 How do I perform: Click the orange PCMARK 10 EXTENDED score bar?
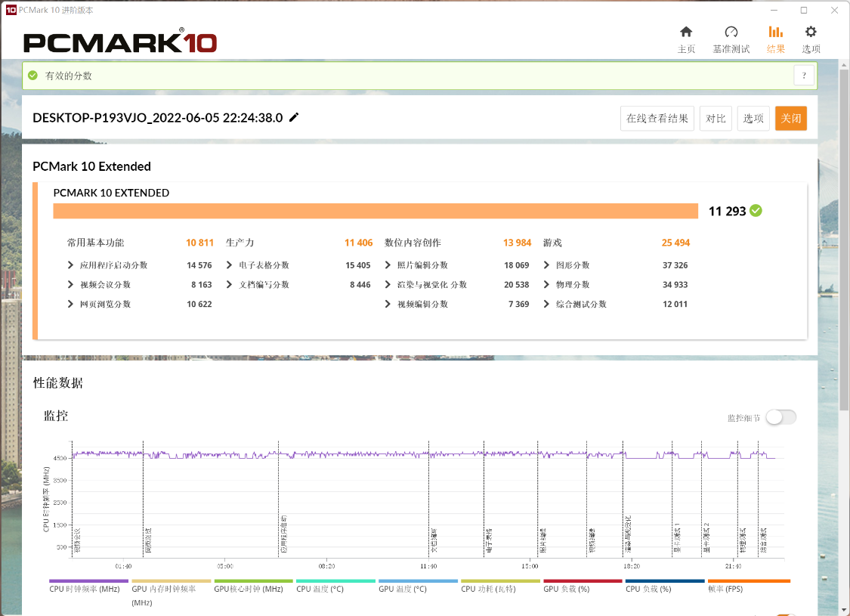[376, 211]
